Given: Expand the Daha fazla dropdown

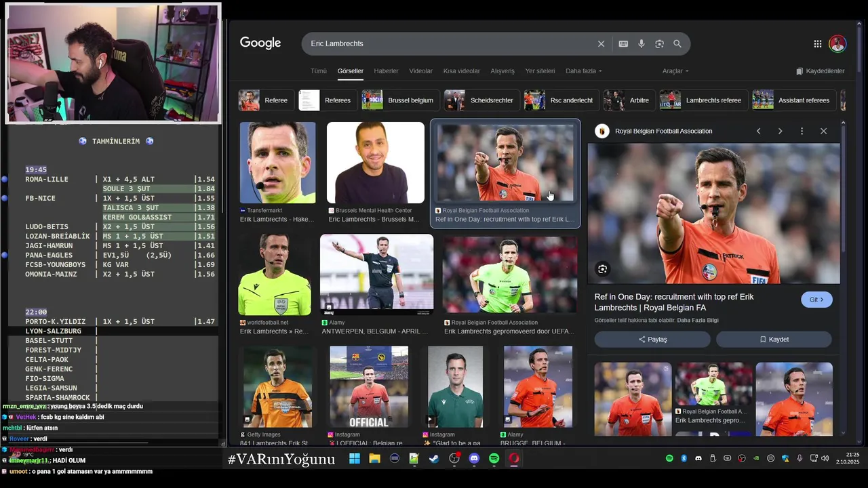Looking at the screenshot, I should coord(583,71).
